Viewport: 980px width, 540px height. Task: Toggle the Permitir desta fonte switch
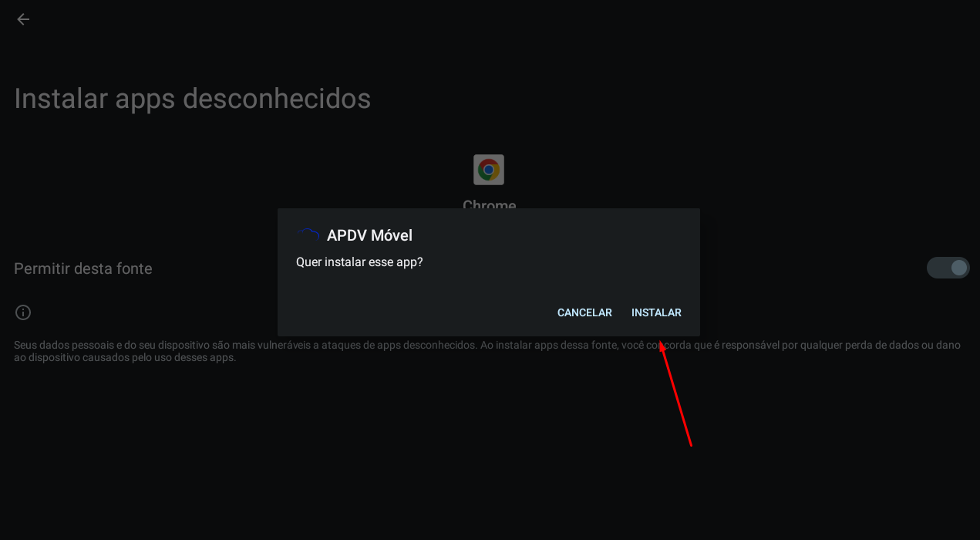(948, 268)
